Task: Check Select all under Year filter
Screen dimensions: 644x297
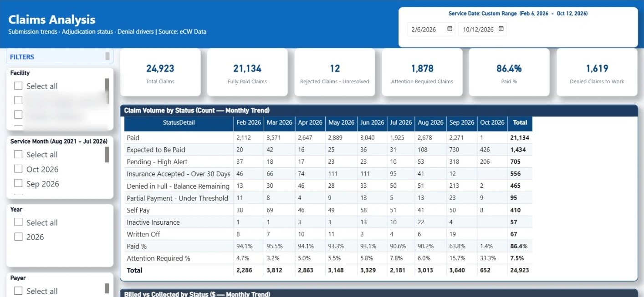Action: pos(18,222)
